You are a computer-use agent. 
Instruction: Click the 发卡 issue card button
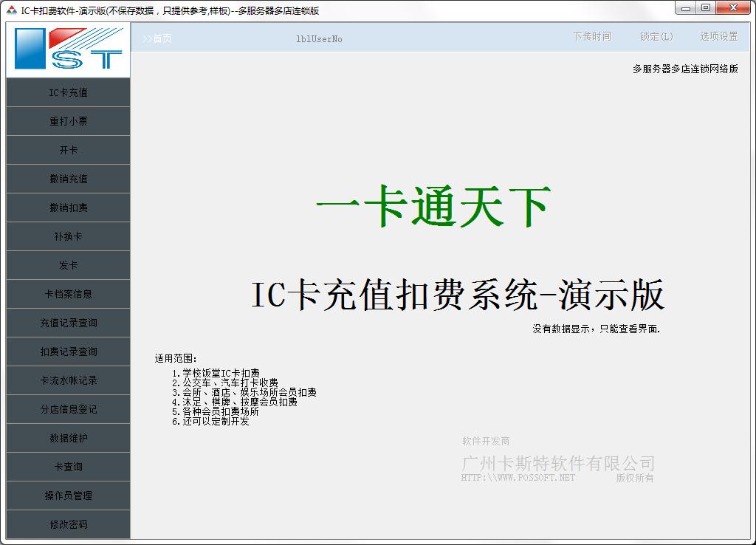68,265
